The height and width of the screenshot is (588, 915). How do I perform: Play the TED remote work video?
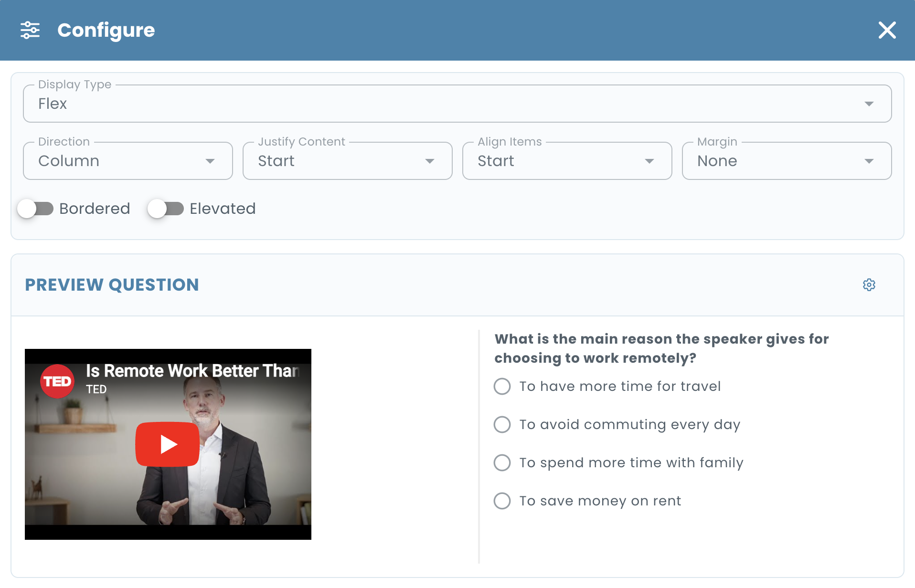click(x=167, y=444)
